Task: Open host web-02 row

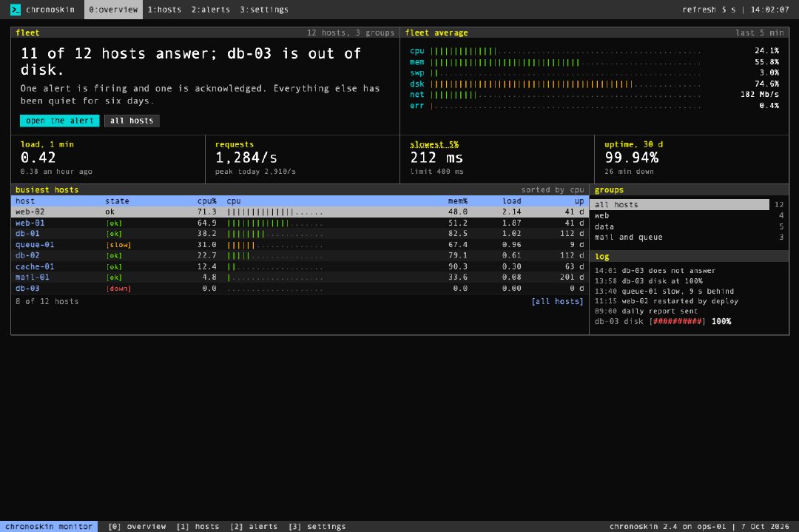Action: [300, 212]
